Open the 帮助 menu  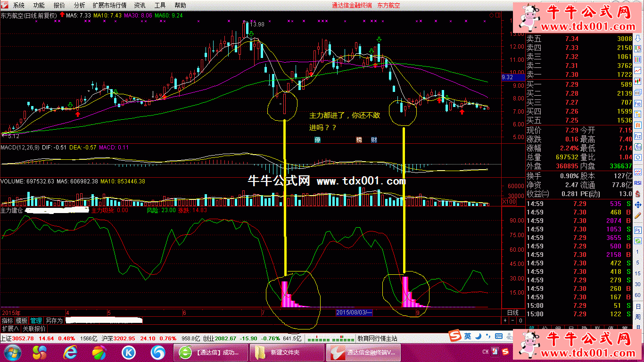(180, 5)
